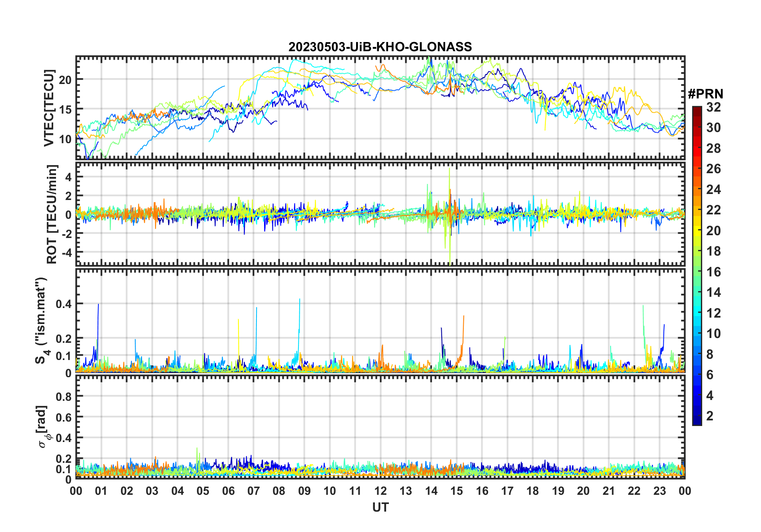The image size is (761, 532).
Task: Click the 09 hour tick on the UT axis
Action: click(x=304, y=491)
